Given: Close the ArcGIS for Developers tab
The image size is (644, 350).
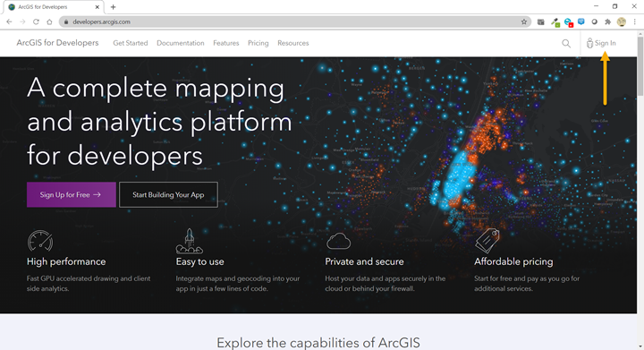Looking at the screenshot, I should [x=97, y=7].
